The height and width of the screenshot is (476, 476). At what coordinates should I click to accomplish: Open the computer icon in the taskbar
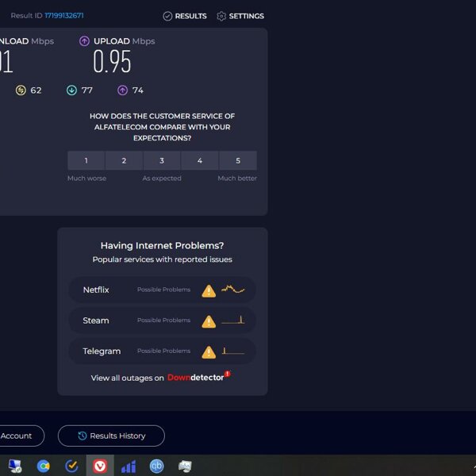(15, 466)
